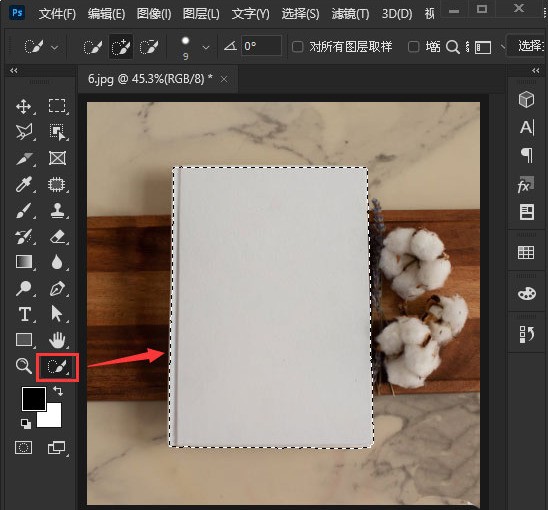Select the Move tool
This screenshot has width=548, height=510.
(x=23, y=106)
